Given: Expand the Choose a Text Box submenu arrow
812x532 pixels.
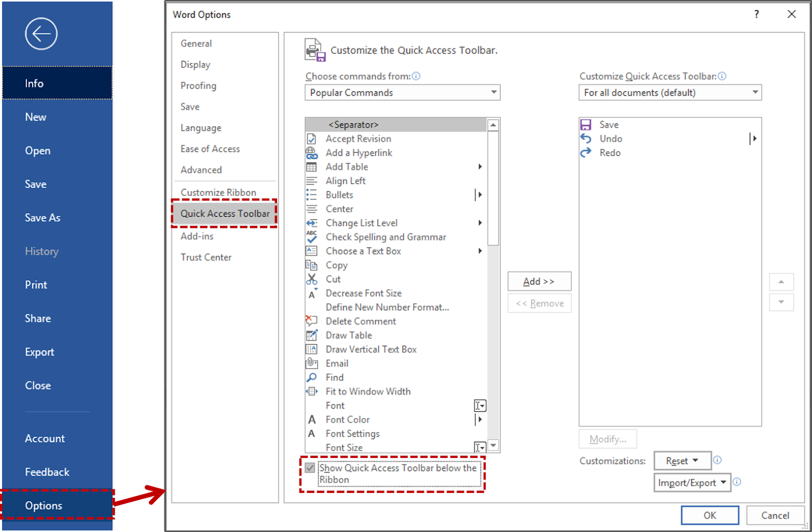Looking at the screenshot, I should click(480, 251).
